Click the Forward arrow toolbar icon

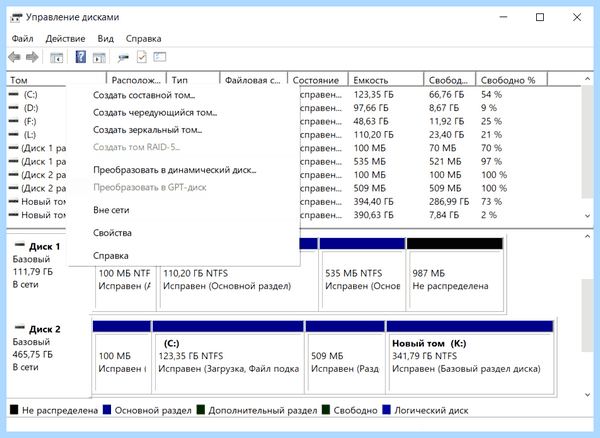[x=32, y=57]
